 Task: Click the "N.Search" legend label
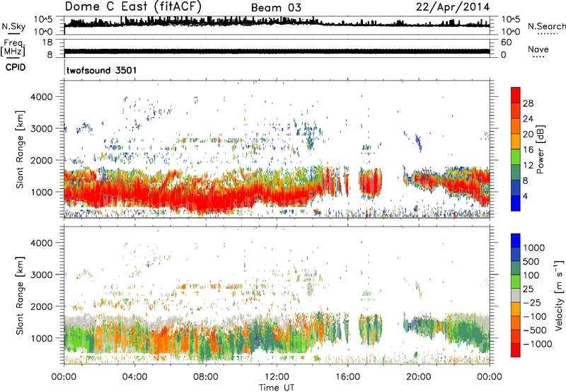tap(546, 26)
